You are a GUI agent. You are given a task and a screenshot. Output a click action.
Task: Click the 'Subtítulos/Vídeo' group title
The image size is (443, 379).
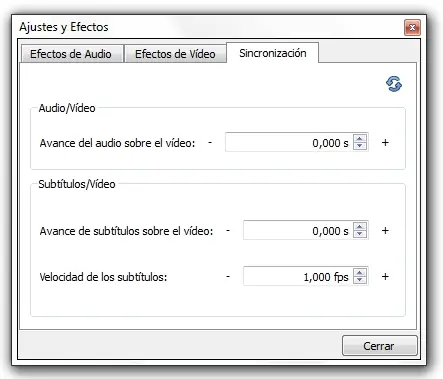click(x=77, y=184)
